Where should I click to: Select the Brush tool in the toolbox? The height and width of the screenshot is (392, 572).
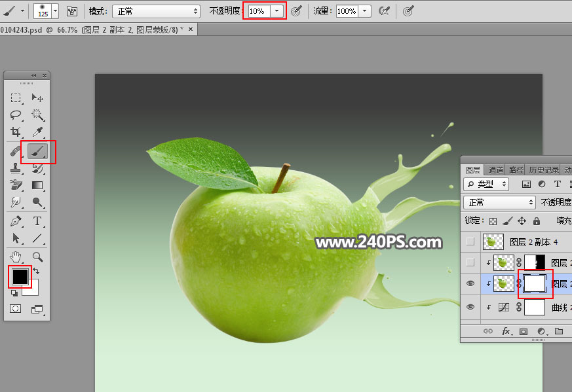click(37, 151)
